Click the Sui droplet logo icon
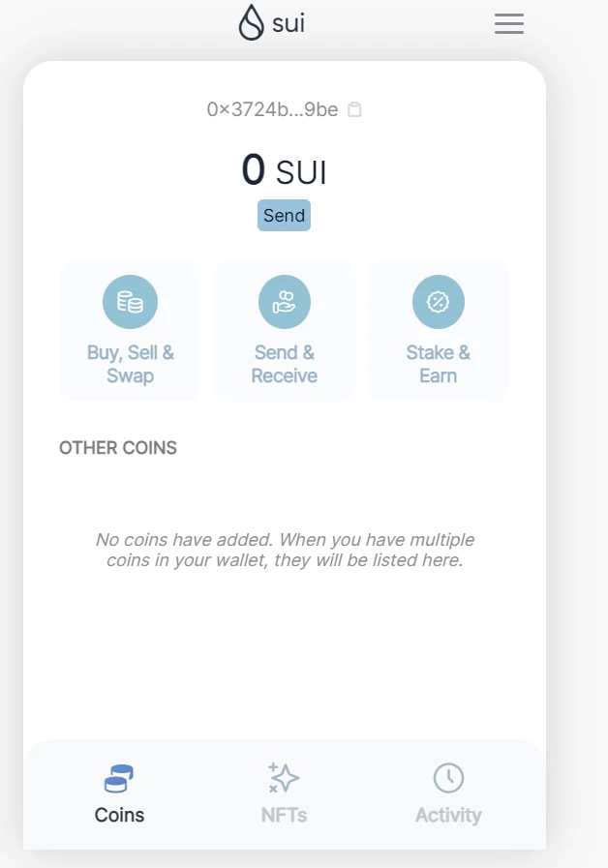608x868 pixels. click(251, 23)
